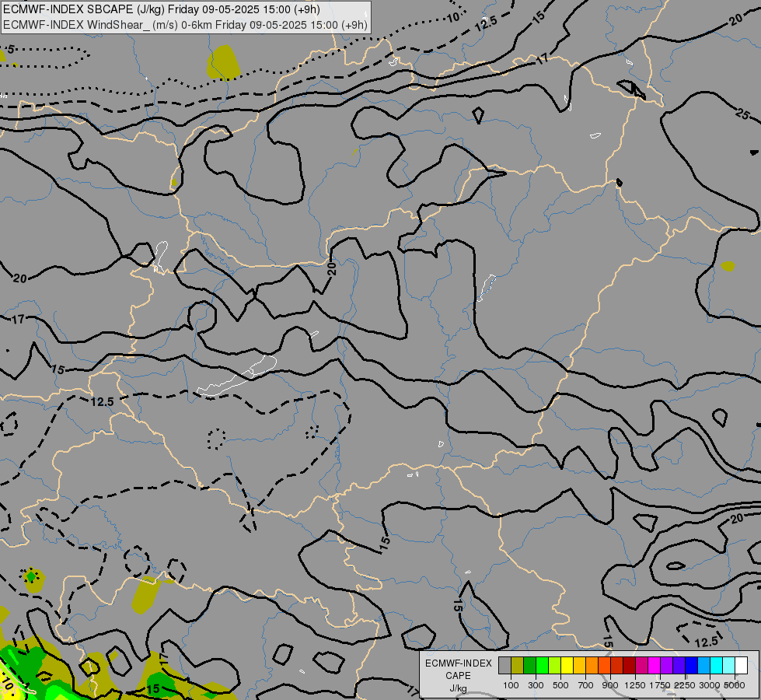Select the bright green swatch left of the 300 tick

542,666
